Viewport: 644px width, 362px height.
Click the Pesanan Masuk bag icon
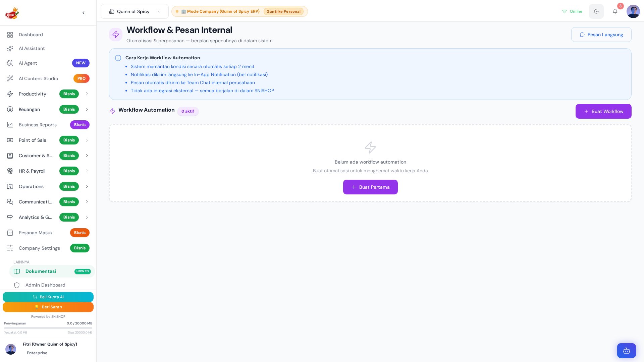click(10, 233)
